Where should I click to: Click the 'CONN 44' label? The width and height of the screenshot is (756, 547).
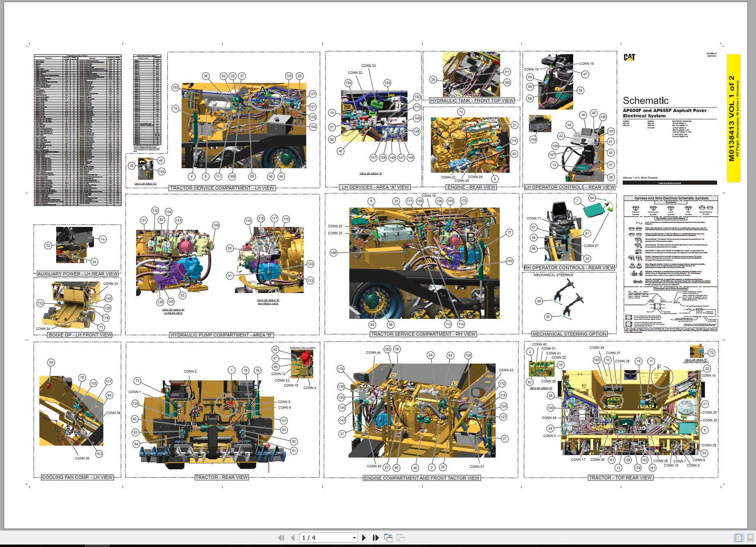click(x=373, y=352)
